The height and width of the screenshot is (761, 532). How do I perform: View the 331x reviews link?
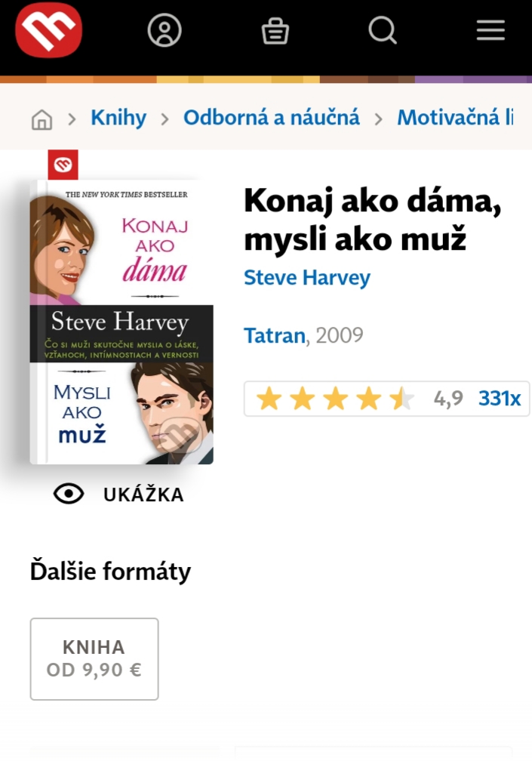500,399
